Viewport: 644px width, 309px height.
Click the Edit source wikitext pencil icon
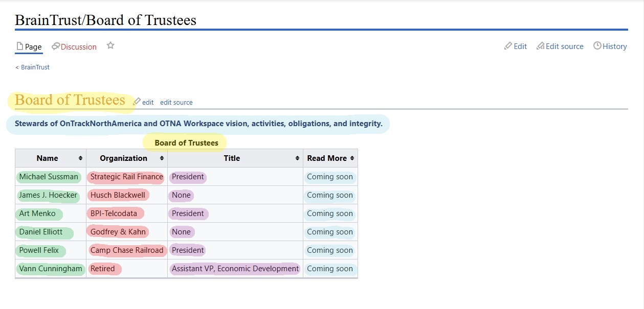540,46
